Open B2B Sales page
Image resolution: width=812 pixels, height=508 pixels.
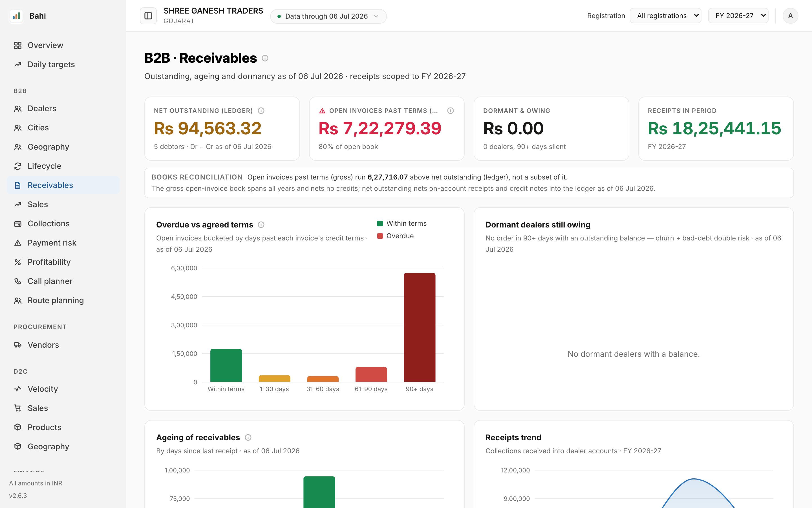63,204
